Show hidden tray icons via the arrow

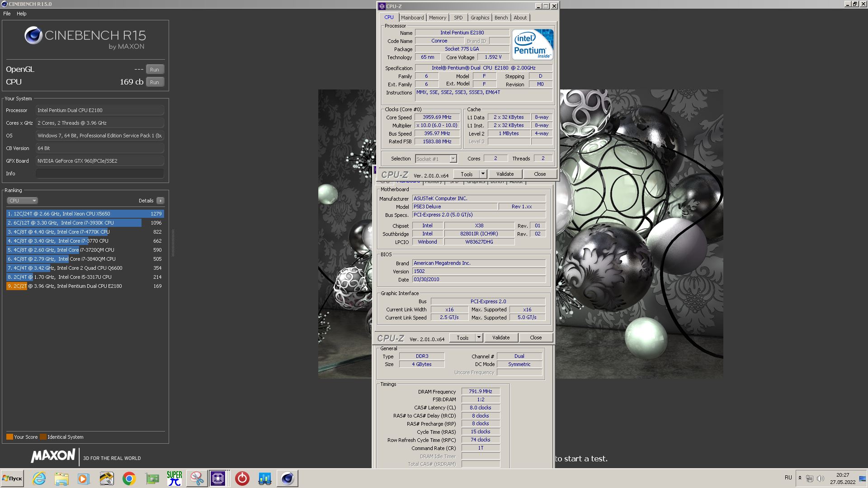tap(800, 478)
